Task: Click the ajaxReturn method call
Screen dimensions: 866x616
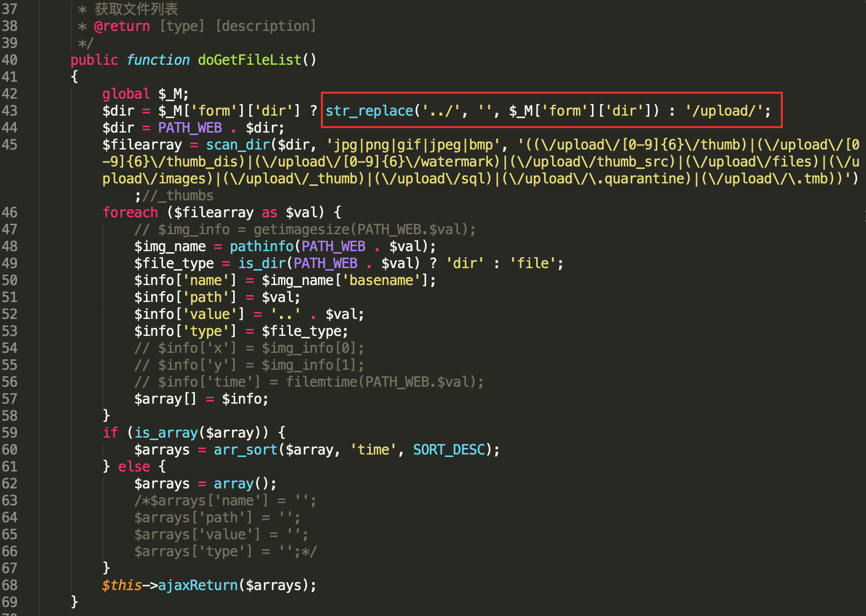Action: pos(198,585)
